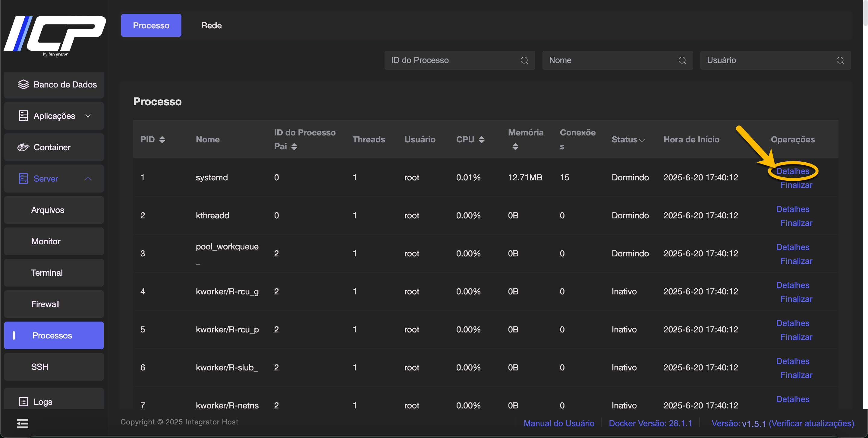Image resolution: width=868 pixels, height=438 pixels.
Task: Click search icon in ID do Processo field
Action: tap(524, 60)
